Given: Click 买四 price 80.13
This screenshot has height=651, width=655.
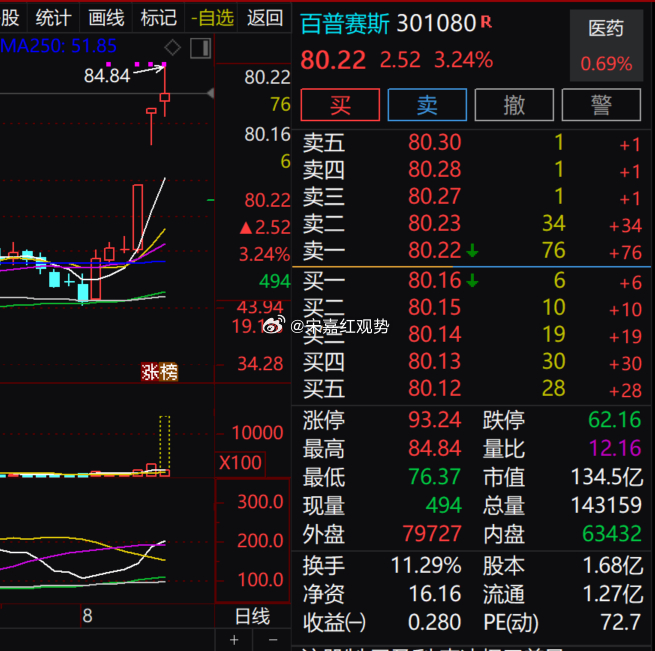Looking at the screenshot, I should pyautogui.click(x=434, y=361).
